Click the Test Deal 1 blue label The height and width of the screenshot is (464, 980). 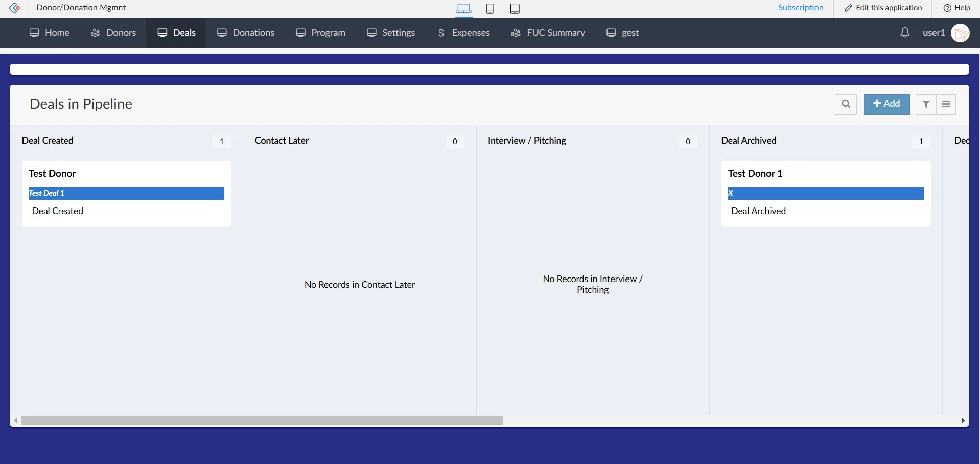point(126,193)
